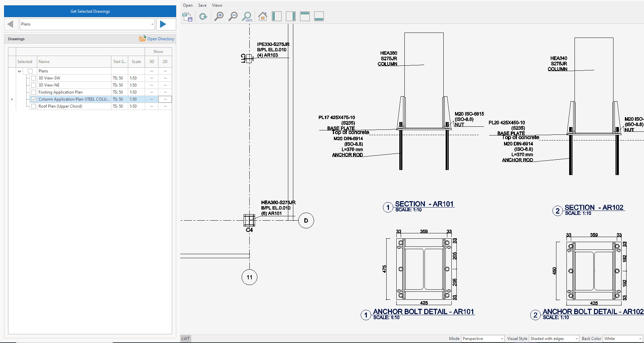Screen dimensions: 644x343
Task: Click the refresh view icon
Action: (203, 16)
